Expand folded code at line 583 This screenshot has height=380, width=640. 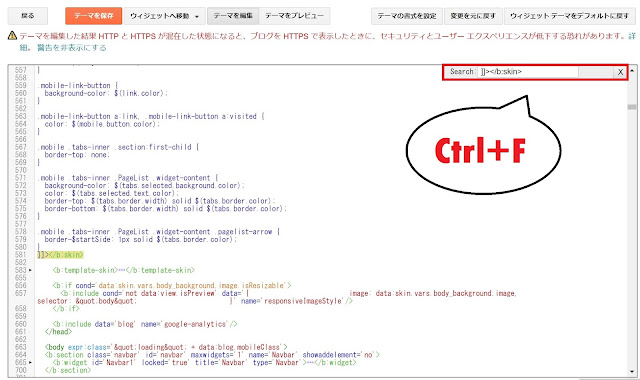[x=30, y=270]
